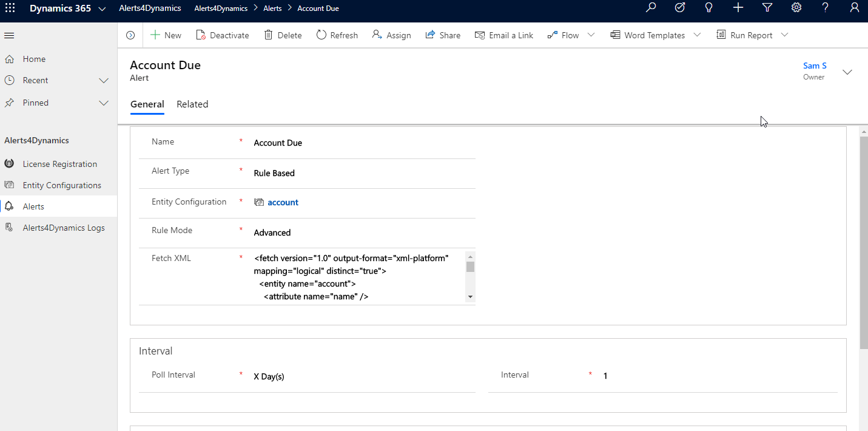Click Fetch XML scrollbar down arrow

[x=470, y=297]
